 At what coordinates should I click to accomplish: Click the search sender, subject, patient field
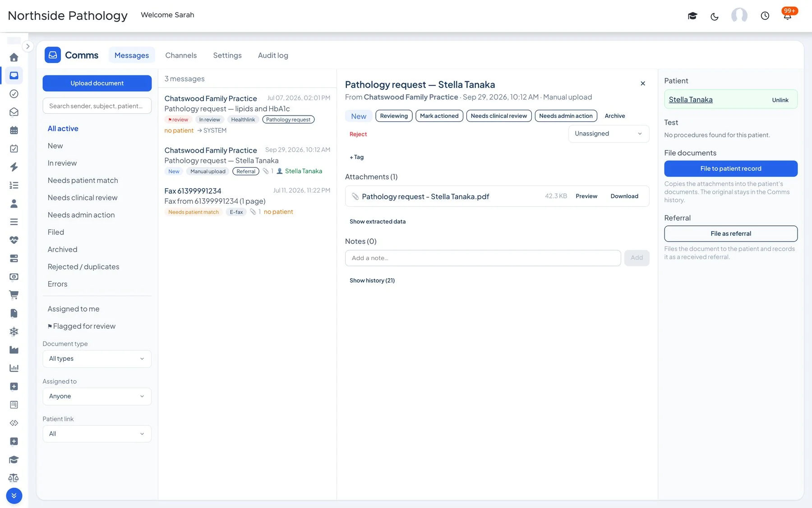(x=97, y=106)
